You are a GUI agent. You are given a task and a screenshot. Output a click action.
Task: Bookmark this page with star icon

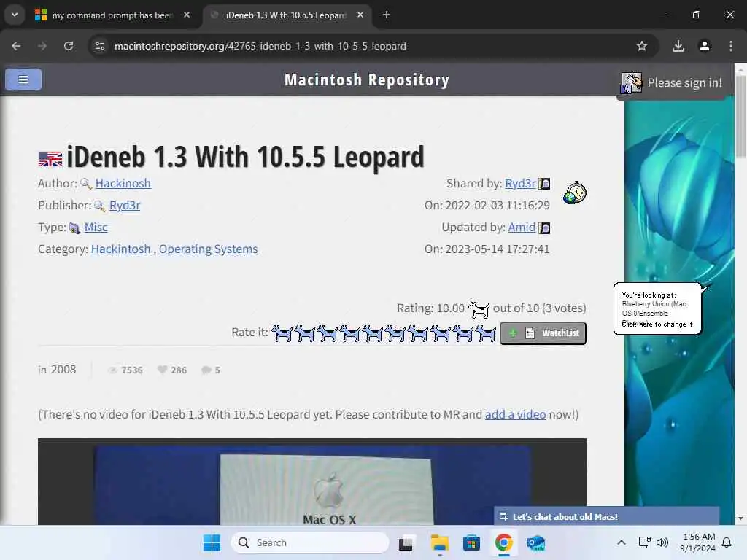point(642,46)
